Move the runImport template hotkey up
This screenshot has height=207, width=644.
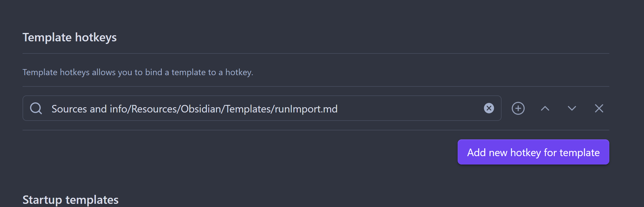point(545,108)
